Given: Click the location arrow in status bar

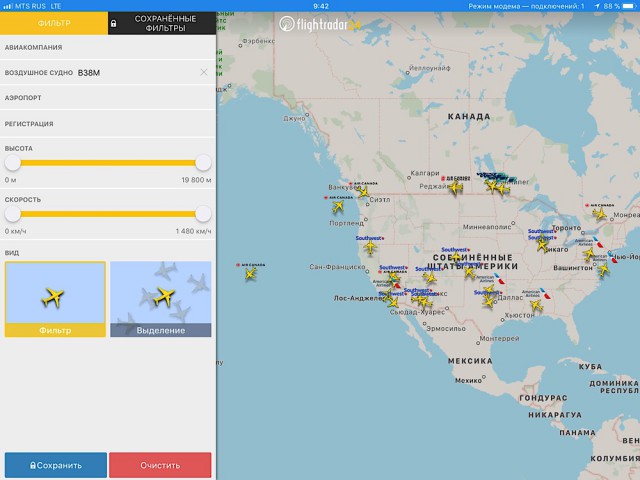Looking at the screenshot, I should [597, 6].
